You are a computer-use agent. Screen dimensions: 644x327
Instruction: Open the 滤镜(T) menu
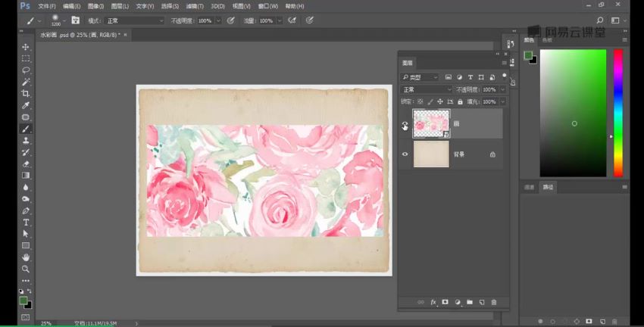[194, 6]
